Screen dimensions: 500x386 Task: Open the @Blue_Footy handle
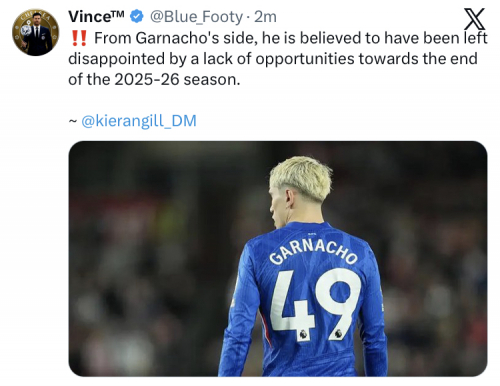tap(196, 17)
